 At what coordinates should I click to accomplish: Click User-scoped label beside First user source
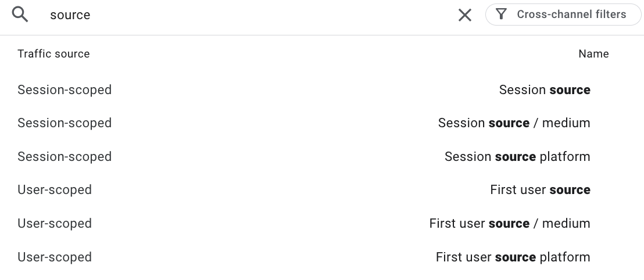click(x=55, y=190)
